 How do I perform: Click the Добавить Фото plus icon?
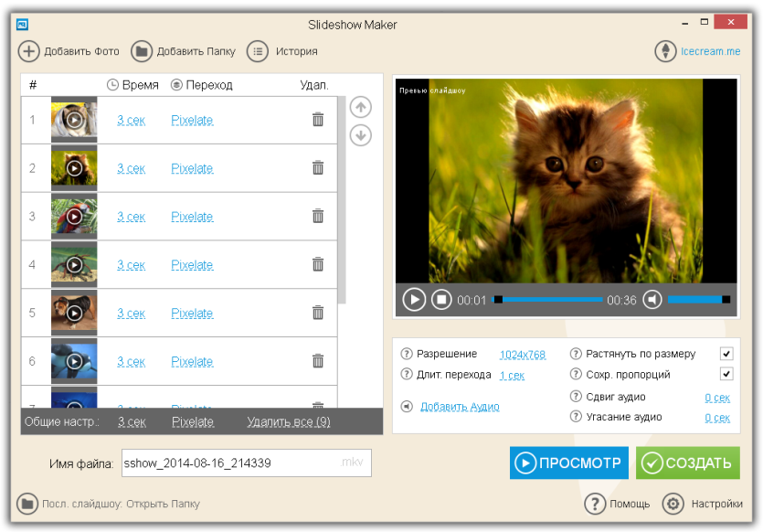pyautogui.click(x=28, y=51)
